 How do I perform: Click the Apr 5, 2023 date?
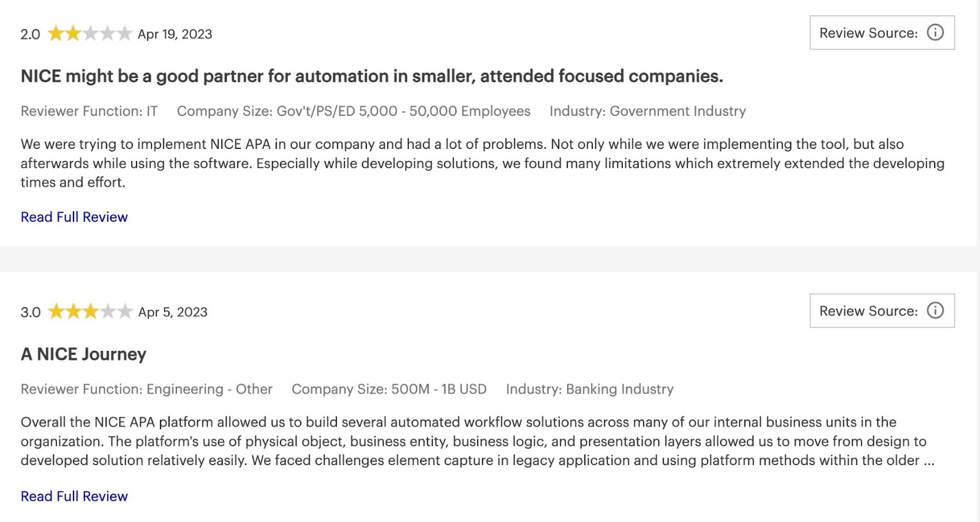pos(173,312)
